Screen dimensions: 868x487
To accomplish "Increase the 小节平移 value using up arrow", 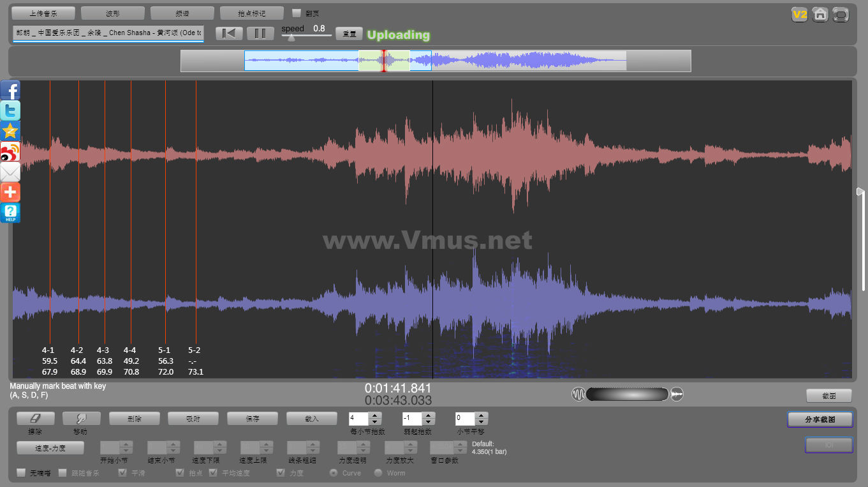I will pyautogui.click(x=482, y=416).
